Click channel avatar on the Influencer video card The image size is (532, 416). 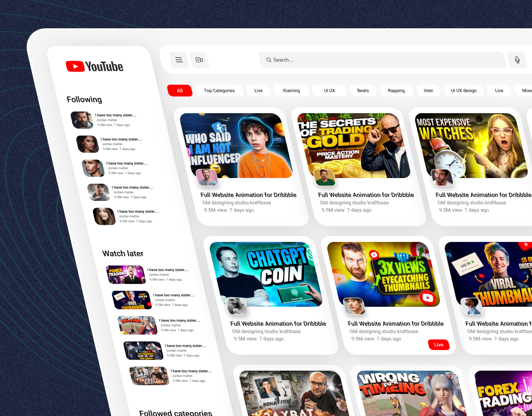[x=207, y=178]
